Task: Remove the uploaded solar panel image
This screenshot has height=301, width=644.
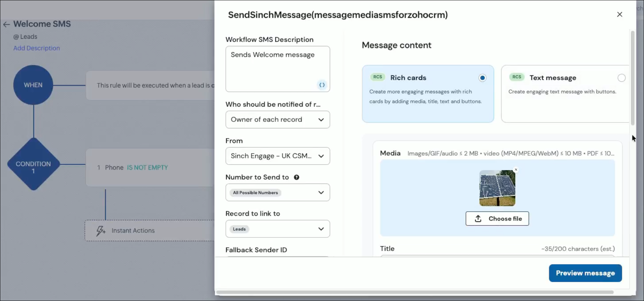Action: tap(516, 170)
